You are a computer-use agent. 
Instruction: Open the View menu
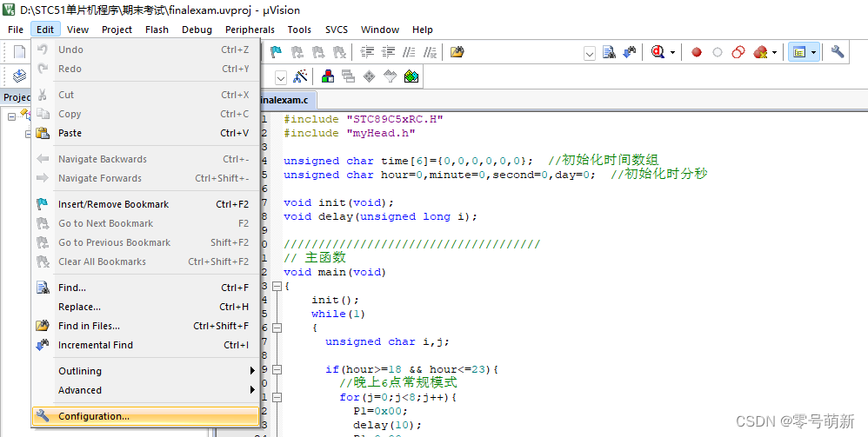77,30
